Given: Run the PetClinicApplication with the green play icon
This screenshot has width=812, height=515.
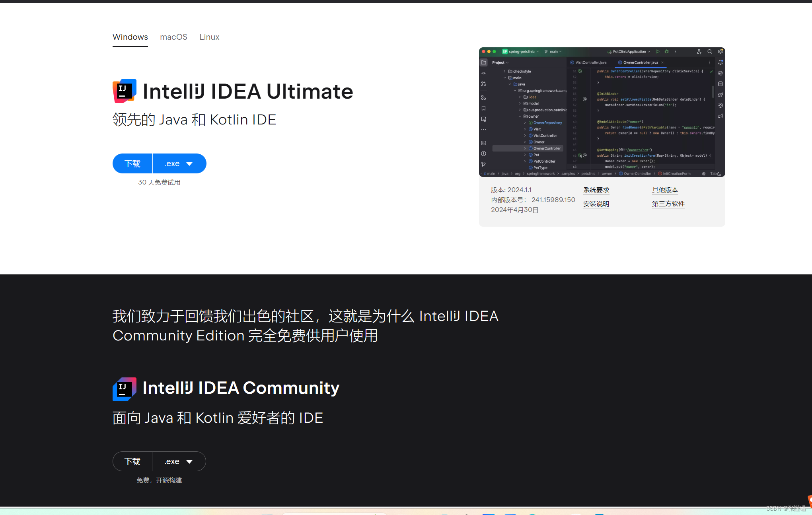Looking at the screenshot, I should pyautogui.click(x=658, y=52).
